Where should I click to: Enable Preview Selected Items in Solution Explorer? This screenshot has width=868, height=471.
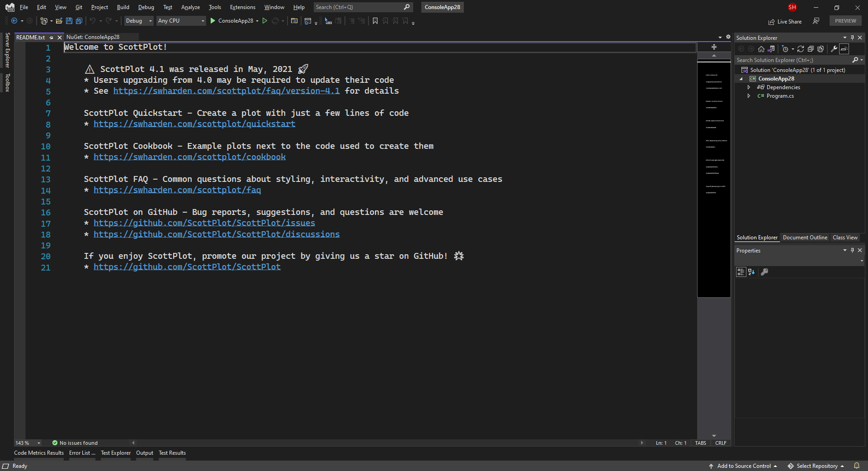(844, 49)
